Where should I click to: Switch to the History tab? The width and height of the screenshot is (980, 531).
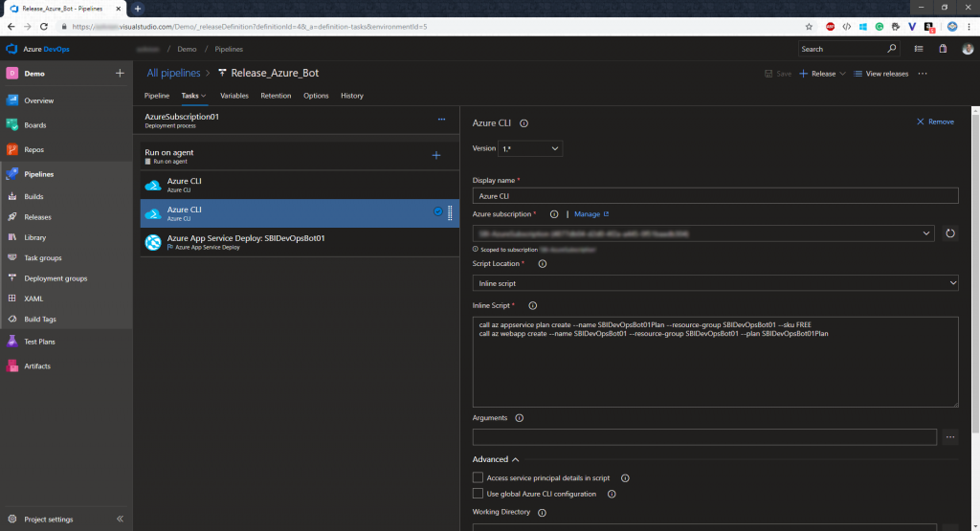point(352,96)
